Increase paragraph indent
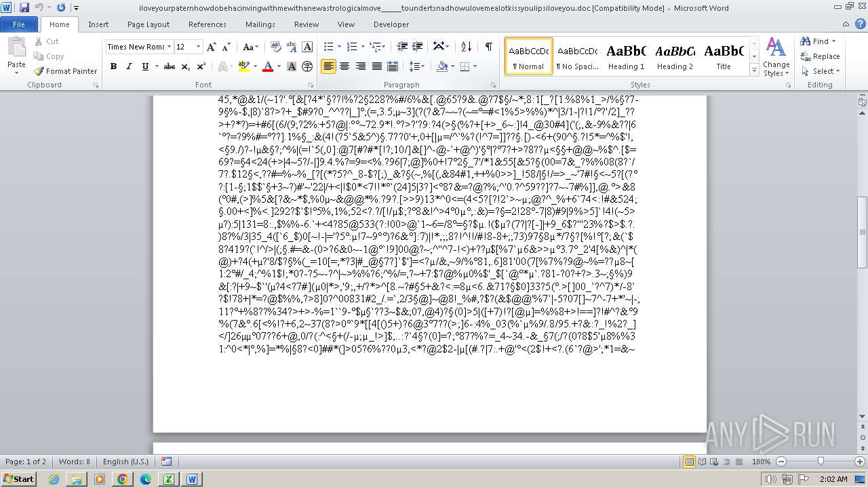The image size is (868, 488). point(418,47)
